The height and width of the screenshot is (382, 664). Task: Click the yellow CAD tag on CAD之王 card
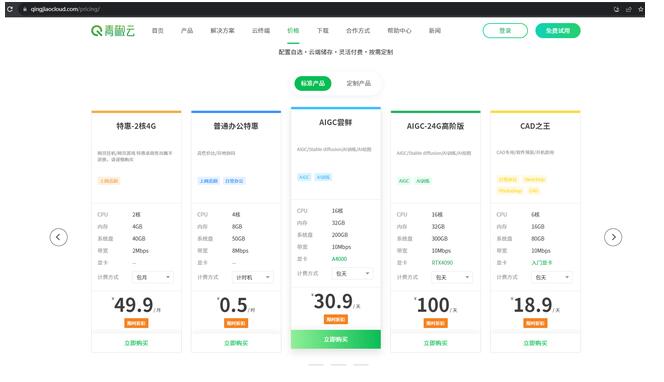click(534, 191)
